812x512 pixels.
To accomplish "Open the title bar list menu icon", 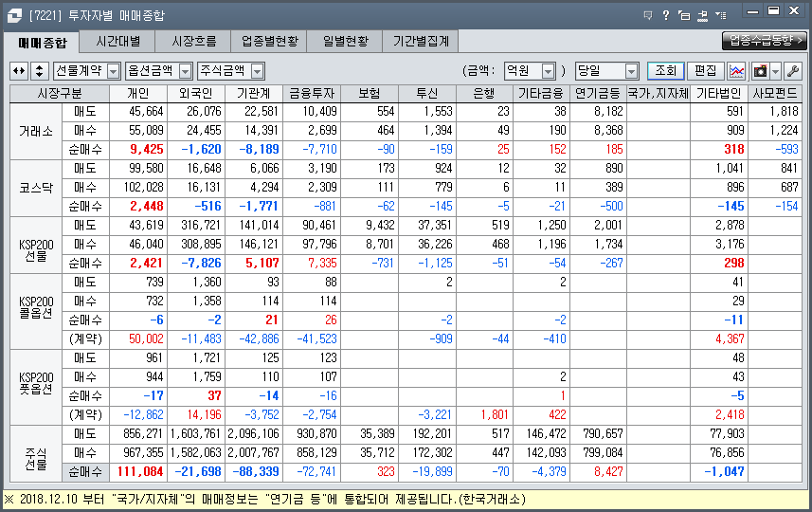I will point(720,15).
